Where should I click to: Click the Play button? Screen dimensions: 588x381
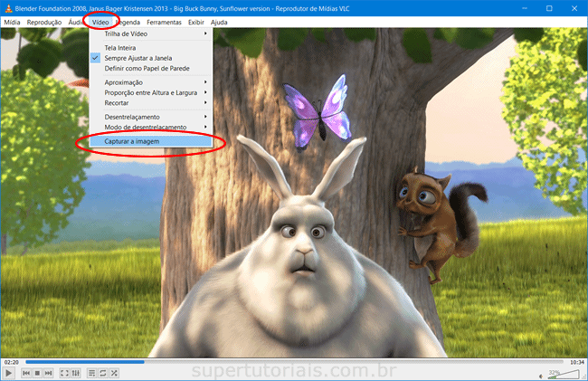point(8,373)
